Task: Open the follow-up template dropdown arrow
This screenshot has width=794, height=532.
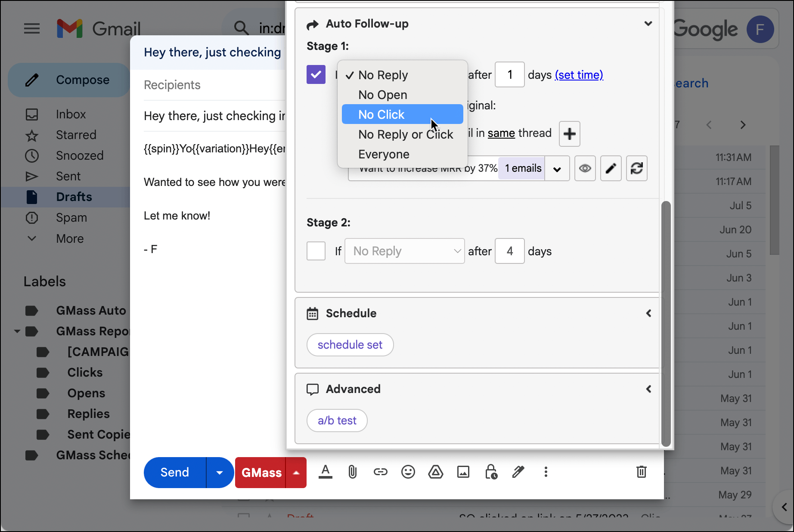Action: [557, 169]
